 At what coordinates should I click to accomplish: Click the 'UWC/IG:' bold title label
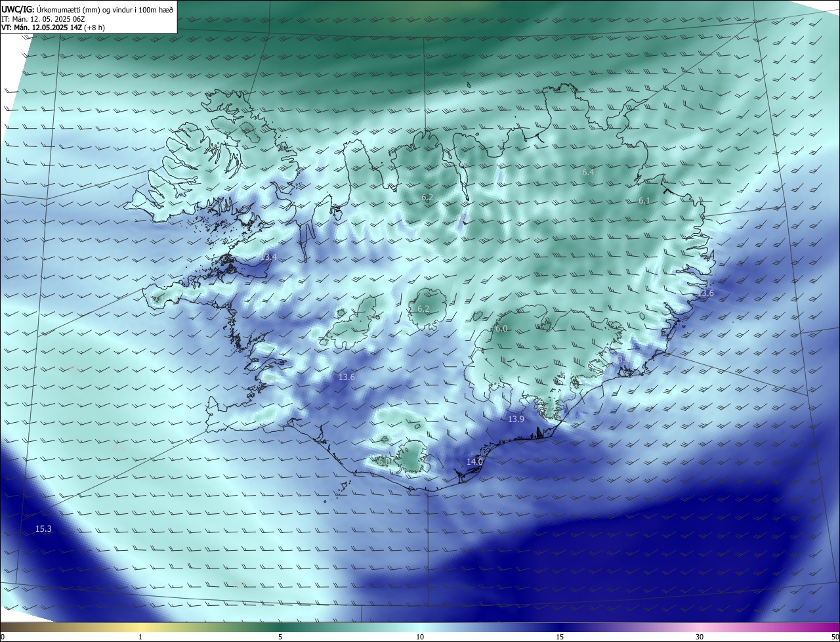click(18, 9)
